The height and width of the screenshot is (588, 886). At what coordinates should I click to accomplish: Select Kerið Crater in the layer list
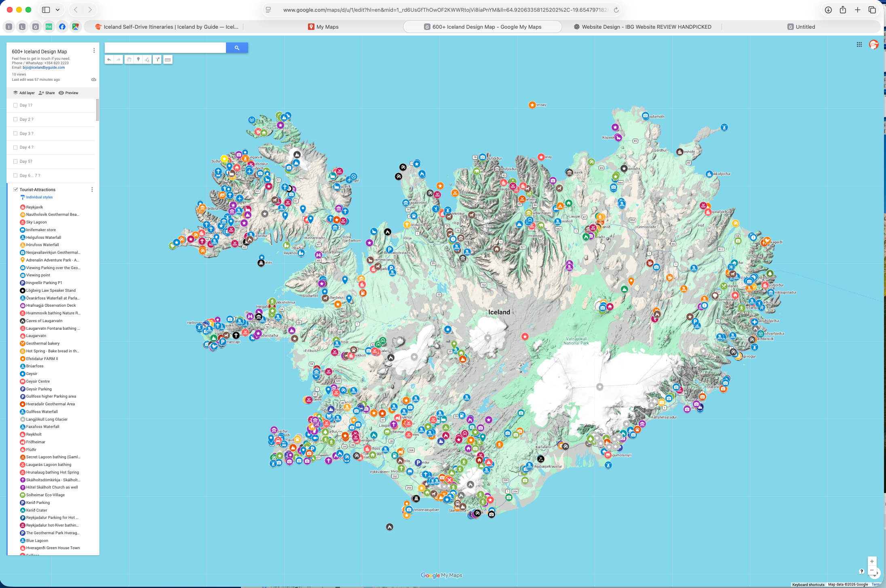tap(37, 510)
